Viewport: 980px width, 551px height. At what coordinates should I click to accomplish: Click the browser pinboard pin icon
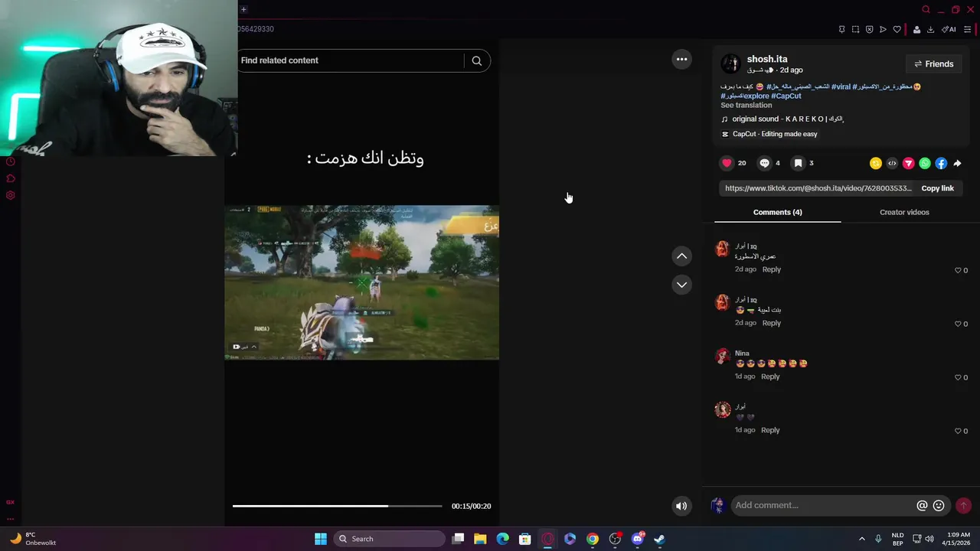[841, 29]
